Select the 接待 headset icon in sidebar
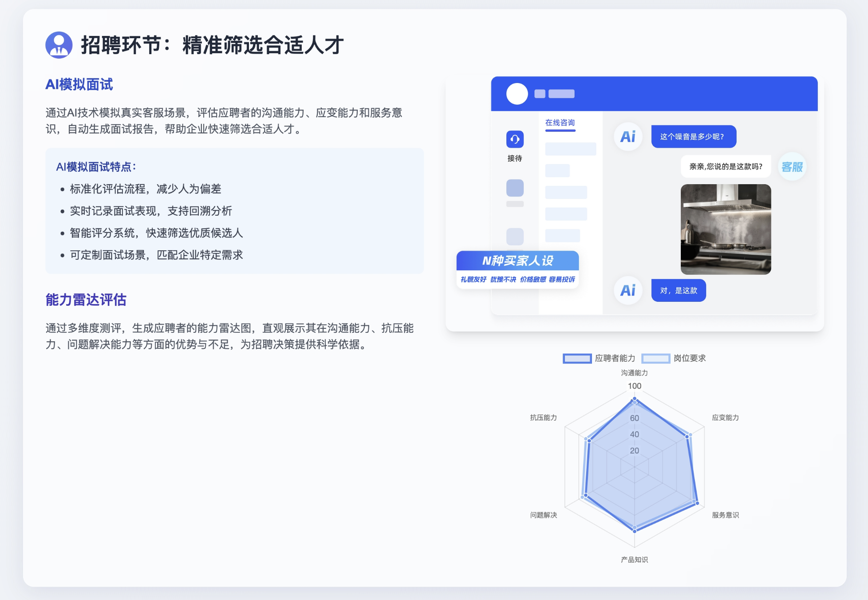This screenshot has height=600, width=868. pos(515,140)
